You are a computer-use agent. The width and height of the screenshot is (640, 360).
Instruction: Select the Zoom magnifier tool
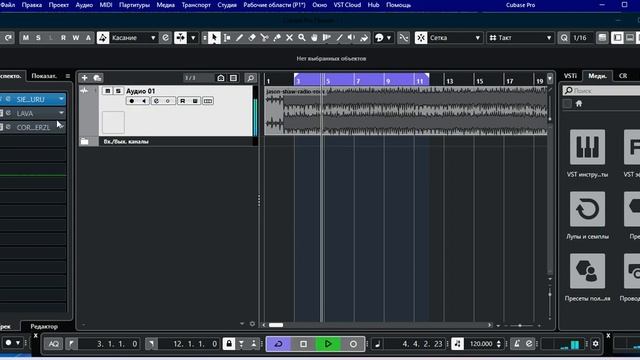[302, 38]
